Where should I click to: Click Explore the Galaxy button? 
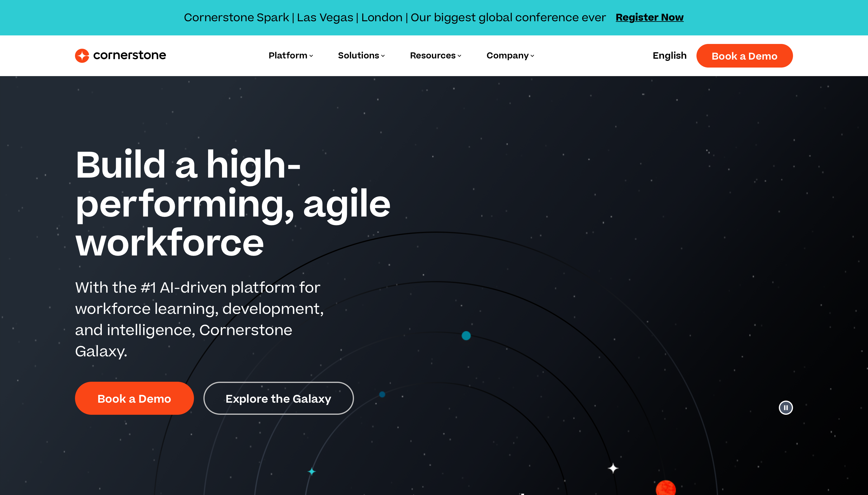[x=278, y=398]
